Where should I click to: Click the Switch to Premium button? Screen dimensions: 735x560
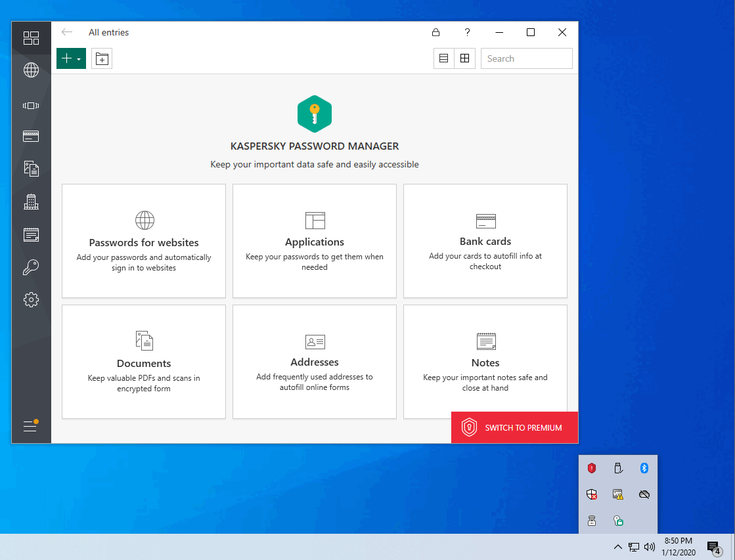pos(514,427)
